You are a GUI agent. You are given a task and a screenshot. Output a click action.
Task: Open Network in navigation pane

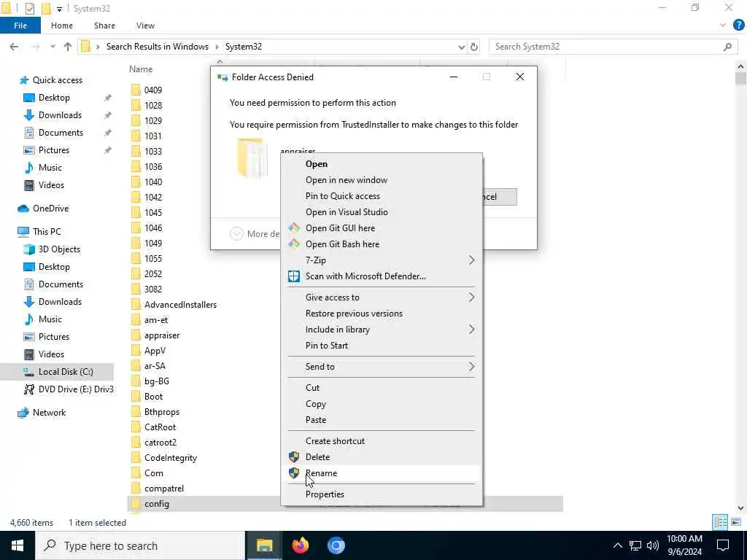[x=49, y=413]
